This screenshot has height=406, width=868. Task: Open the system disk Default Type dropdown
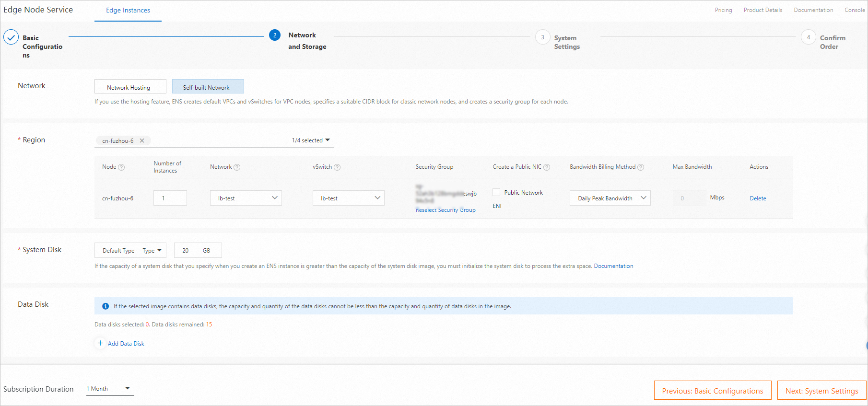130,250
